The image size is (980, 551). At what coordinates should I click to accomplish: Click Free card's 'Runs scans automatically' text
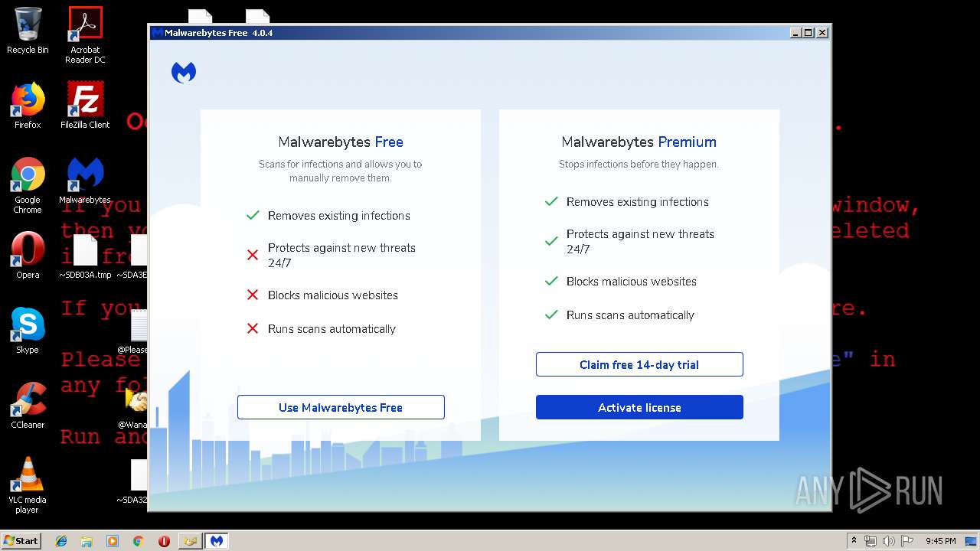click(x=332, y=329)
